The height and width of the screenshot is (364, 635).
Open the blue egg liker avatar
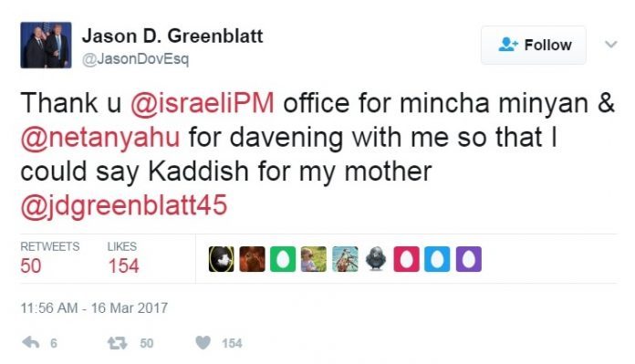pos(437,259)
